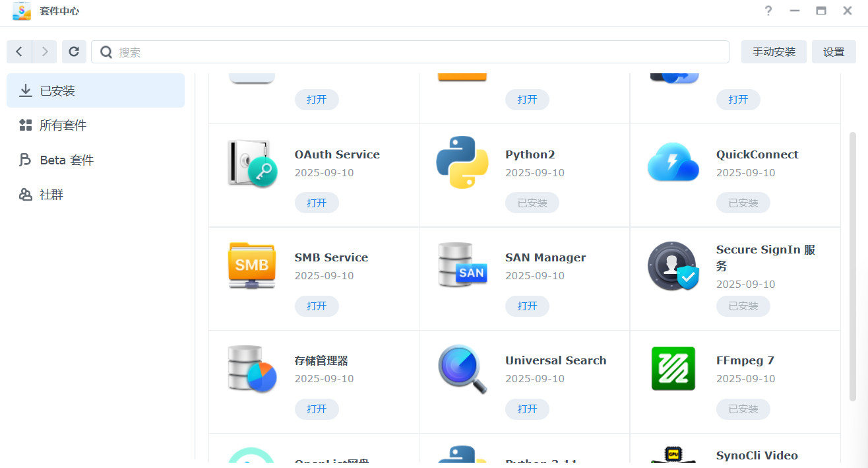The width and height of the screenshot is (868, 468).
Task: Select the 已安装 sidebar tab
Action: click(x=96, y=90)
